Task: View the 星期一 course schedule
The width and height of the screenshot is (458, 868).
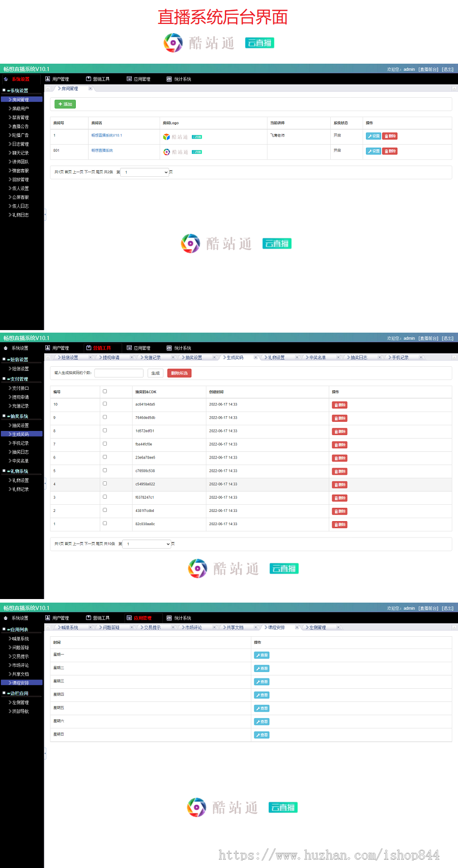Action: pyautogui.click(x=262, y=655)
